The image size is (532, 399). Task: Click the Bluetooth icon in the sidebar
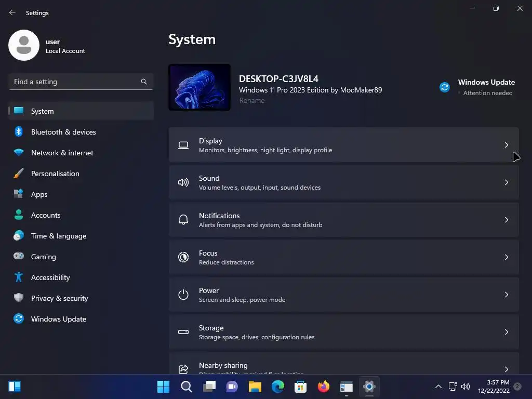19,131
